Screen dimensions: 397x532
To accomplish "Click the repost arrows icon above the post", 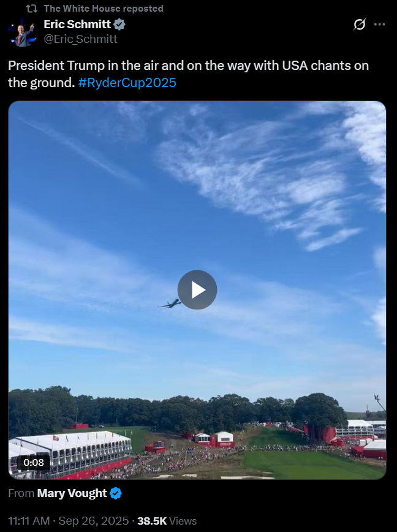I will [31, 9].
